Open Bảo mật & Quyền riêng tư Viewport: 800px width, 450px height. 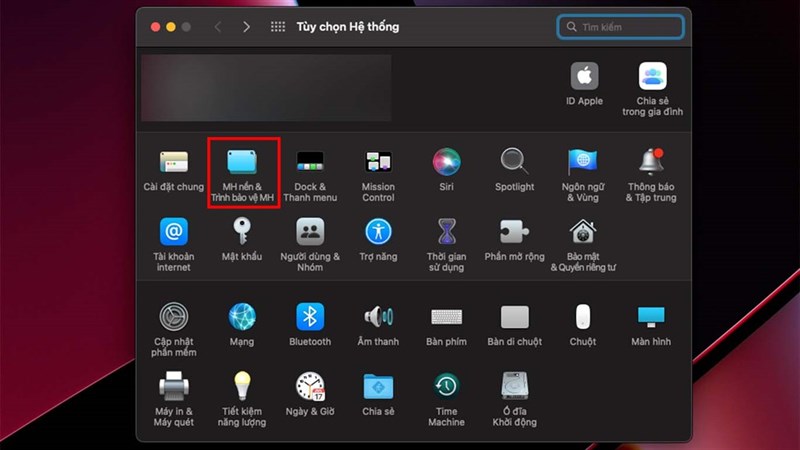point(583,244)
